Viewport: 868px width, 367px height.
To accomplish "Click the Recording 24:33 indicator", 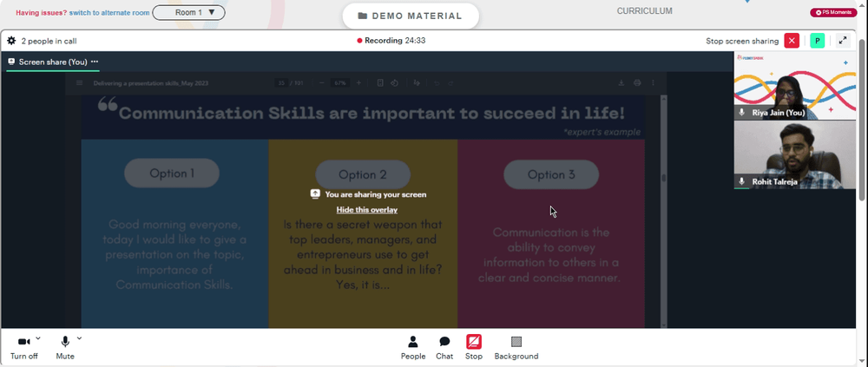I will click(x=391, y=41).
